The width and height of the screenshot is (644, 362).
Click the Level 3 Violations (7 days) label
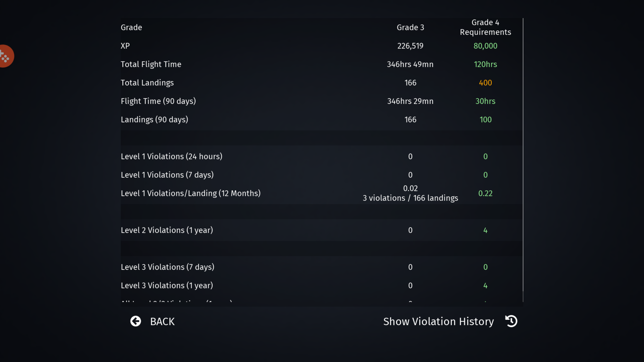tap(168, 267)
